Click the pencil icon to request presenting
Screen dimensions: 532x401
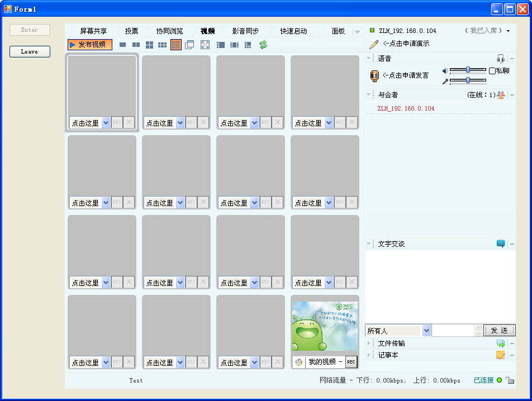(x=374, y=44)
